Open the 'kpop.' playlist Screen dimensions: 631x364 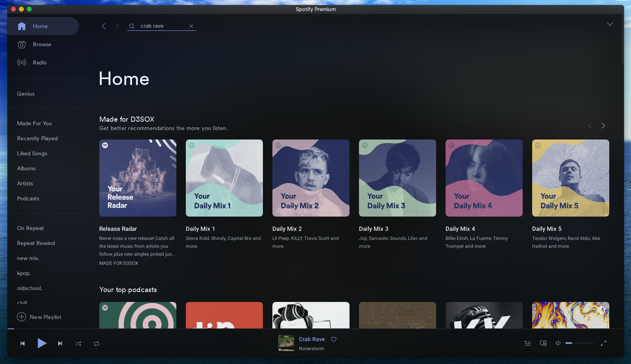(24, 273)
